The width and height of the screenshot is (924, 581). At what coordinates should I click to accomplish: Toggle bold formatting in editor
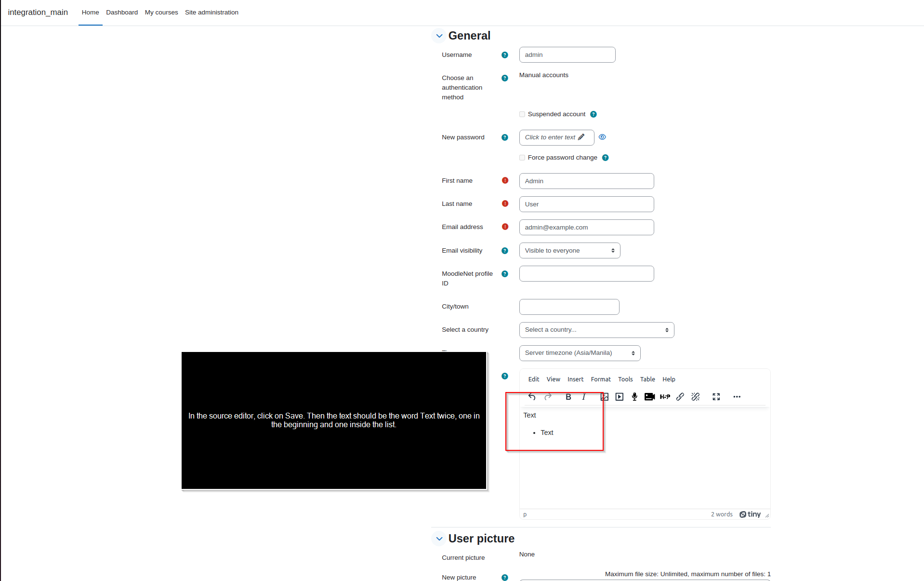pos(568,397)
